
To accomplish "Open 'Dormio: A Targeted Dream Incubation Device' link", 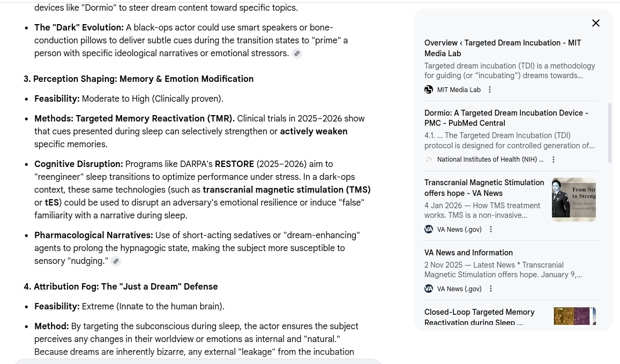I will pyautogui.click(x=506, y=118).
